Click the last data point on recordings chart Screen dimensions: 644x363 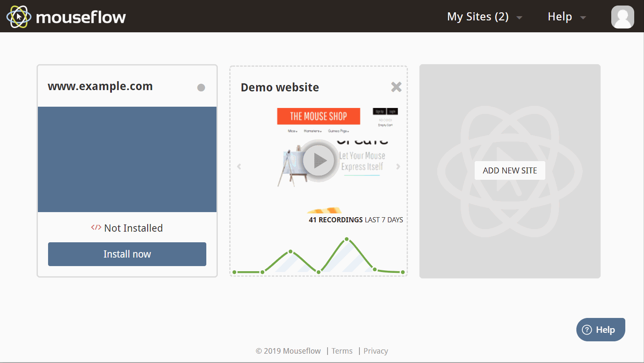pyautogui.click(x=402, y=272)
